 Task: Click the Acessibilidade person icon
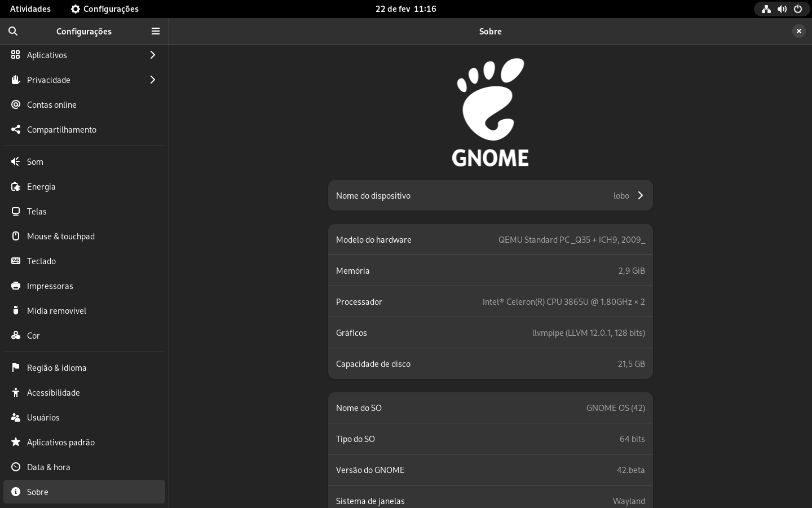coord(16,392)
